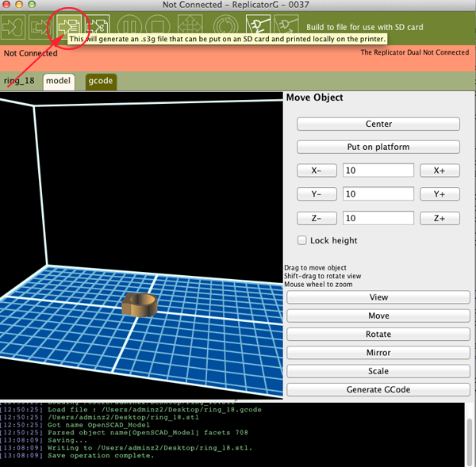The height and width of the screenshot is (467, 476).
Task: Click the Build from SD card toolbar icon
Action: 40,27
